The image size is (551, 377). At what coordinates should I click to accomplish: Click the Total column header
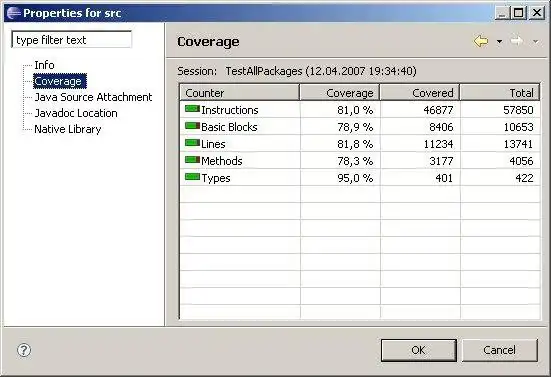click(x=500, y=93)
